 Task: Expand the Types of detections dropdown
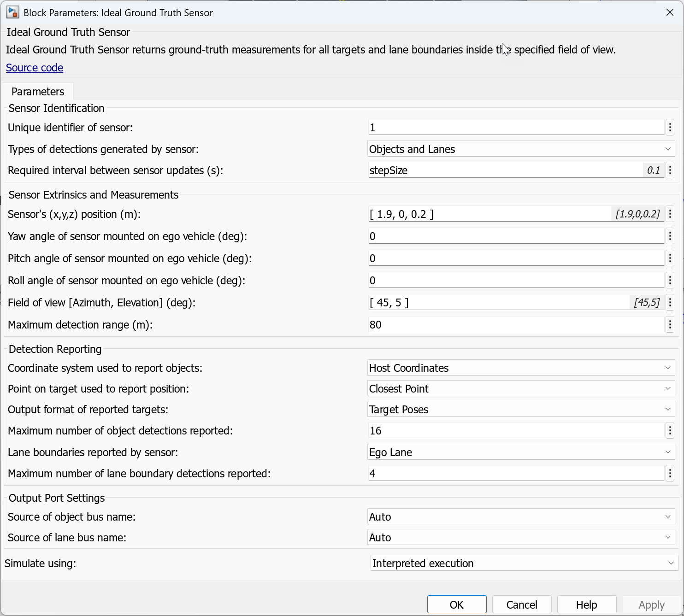click(x=521, y=149)
